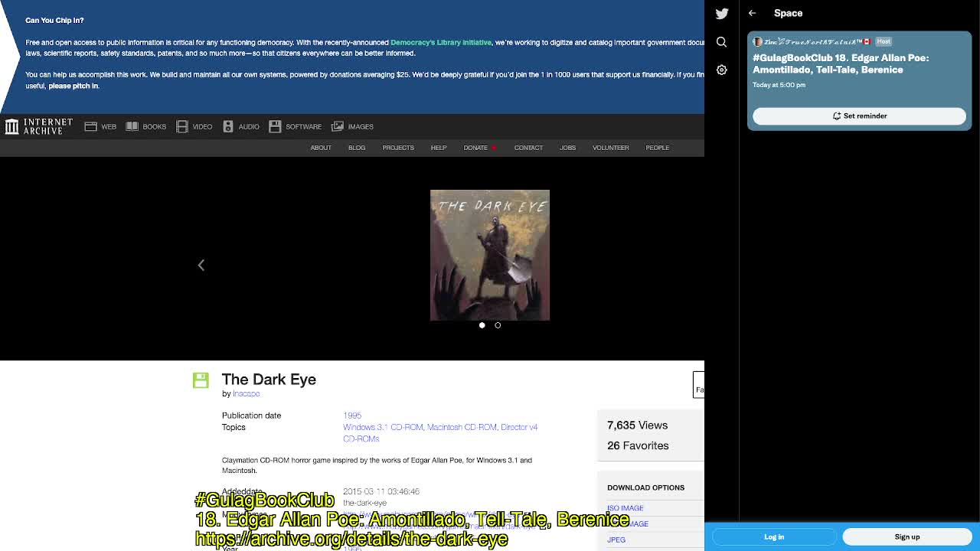
Task: Click the 'Today at 5:00 pm' Space time
Action: tap(779, 85)
